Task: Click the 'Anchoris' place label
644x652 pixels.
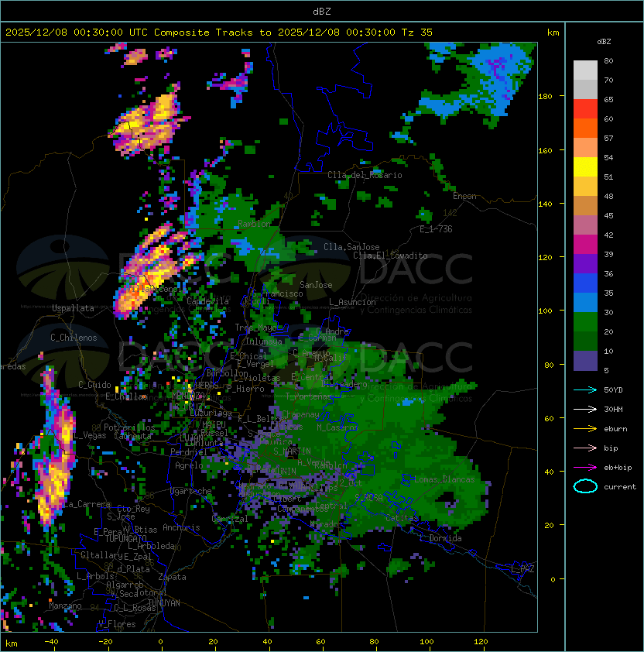Action: coord(181,527)
